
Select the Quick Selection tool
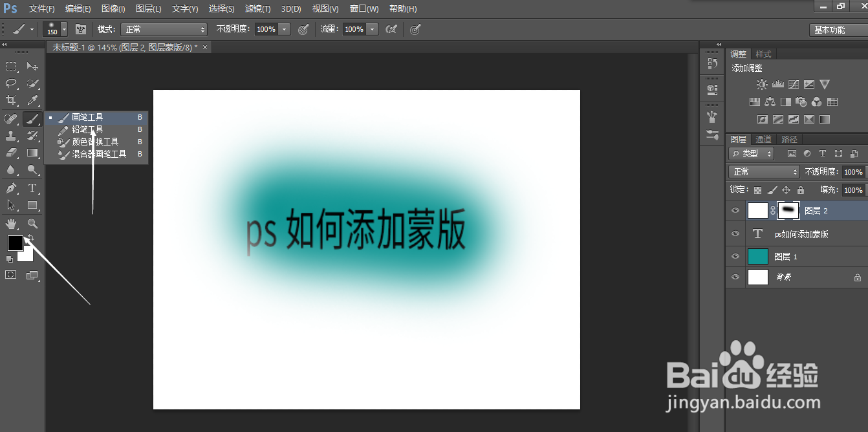pyautogui.click(x=32, y=83)
